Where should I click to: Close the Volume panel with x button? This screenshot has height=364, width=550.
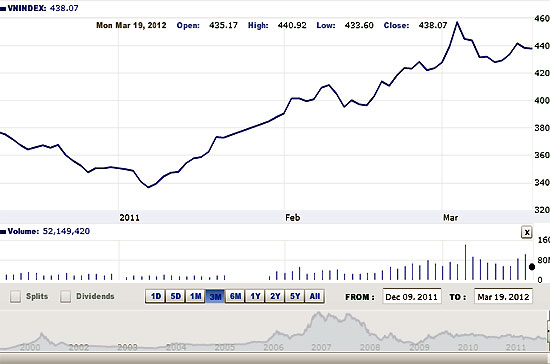point(526,232)
